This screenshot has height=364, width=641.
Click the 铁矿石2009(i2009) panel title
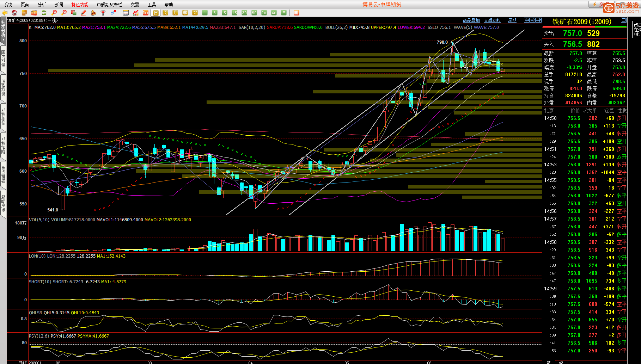tap(582, 22)
